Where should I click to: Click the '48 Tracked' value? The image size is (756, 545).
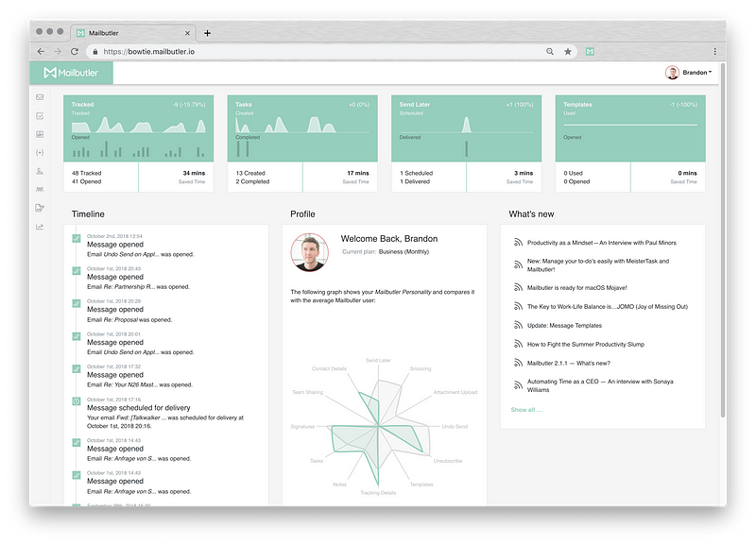point(86,173)
